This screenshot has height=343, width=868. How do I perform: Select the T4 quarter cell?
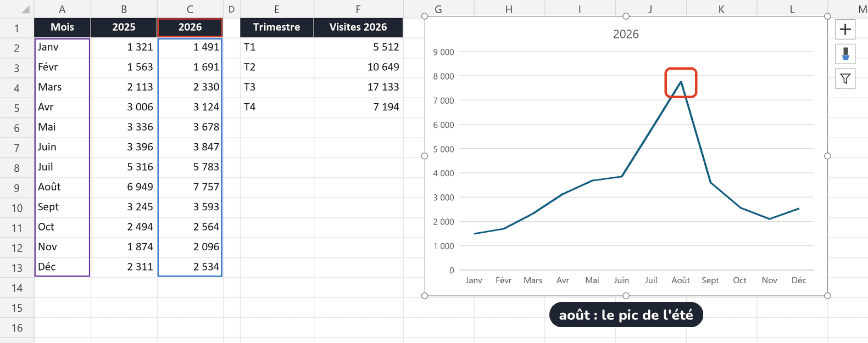click(277, 107)
